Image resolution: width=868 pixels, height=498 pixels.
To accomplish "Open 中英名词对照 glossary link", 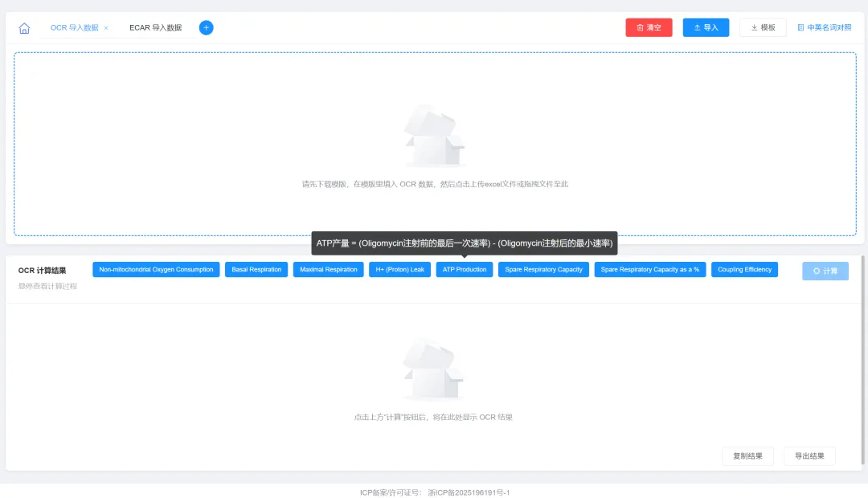I will tap(824, 27).
